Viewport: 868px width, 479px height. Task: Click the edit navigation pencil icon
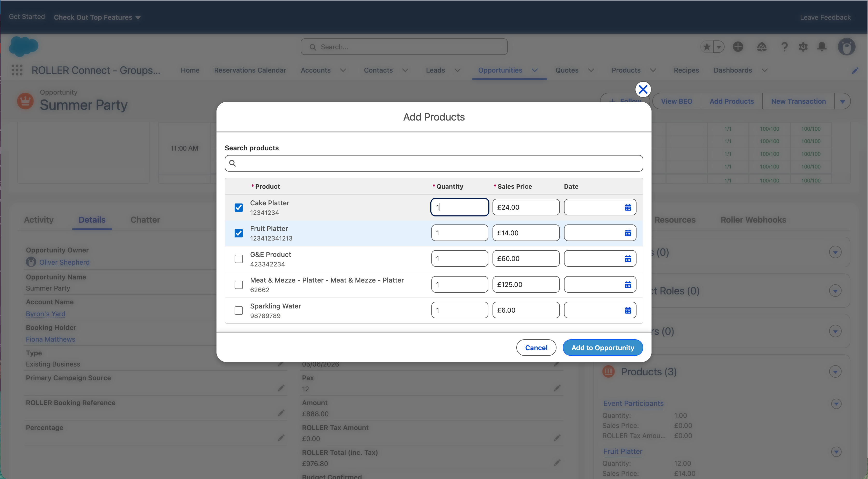(855, 71)
